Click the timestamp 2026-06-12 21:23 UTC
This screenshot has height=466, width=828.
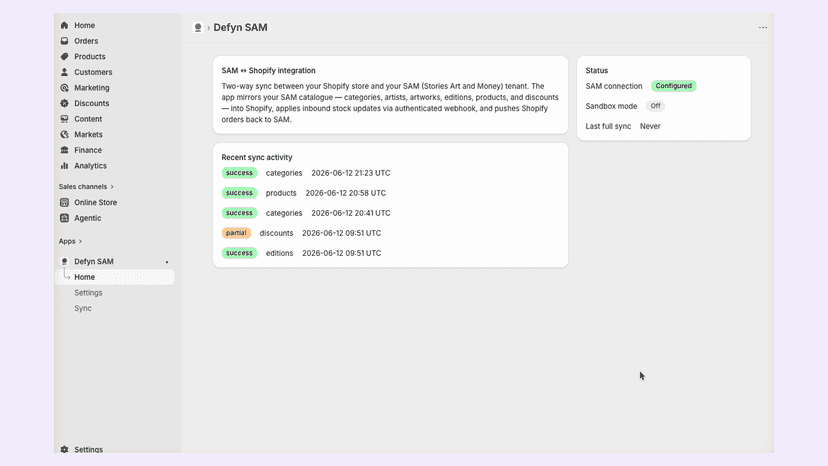(351, 173)
